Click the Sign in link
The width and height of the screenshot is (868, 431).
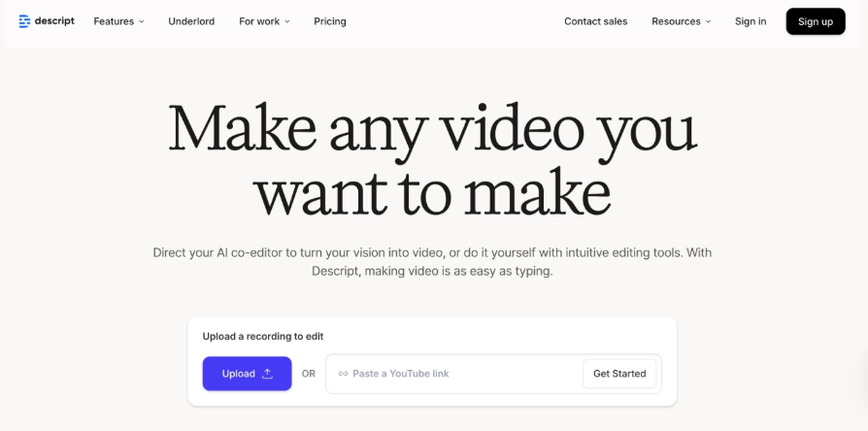click(750, 21)
